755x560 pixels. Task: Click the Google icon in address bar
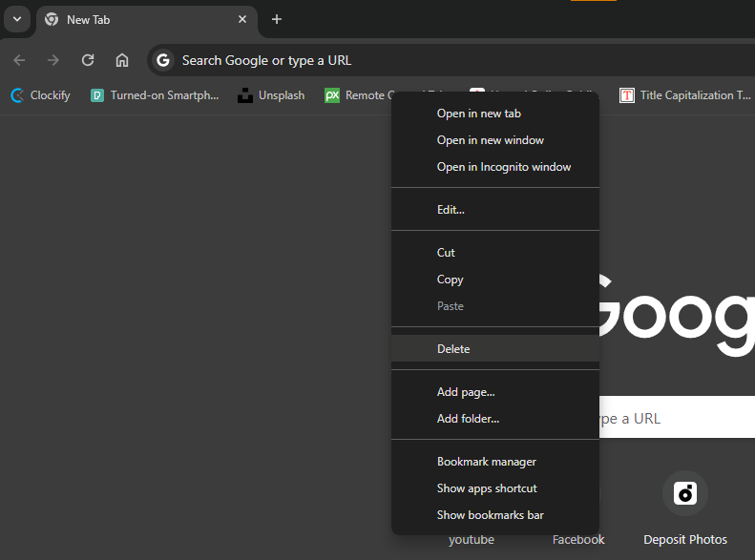pos(163,60)
